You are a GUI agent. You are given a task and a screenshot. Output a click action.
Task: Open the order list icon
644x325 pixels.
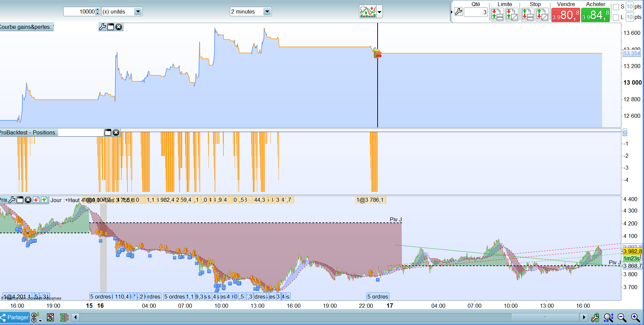(50, 317)
